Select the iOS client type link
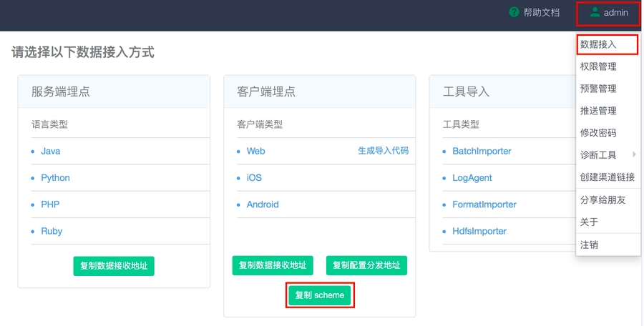The image size is (644, 326). pyautogui.click(x=254, y=178)
